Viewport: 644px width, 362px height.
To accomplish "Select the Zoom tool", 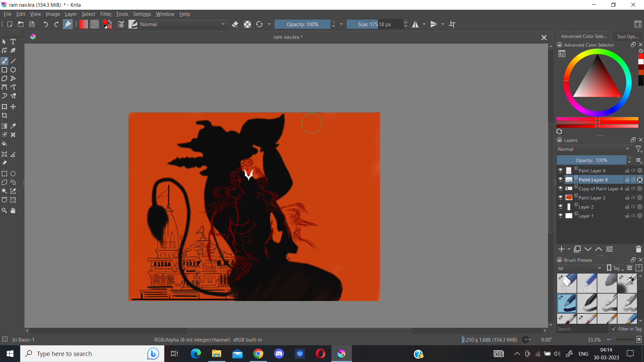I will coord(4,210).
